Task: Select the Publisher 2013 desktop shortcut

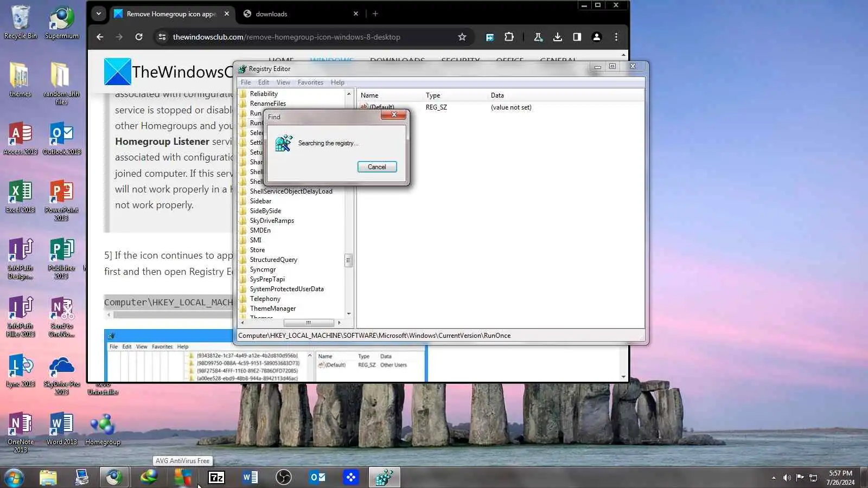Action: pos(61,258)
